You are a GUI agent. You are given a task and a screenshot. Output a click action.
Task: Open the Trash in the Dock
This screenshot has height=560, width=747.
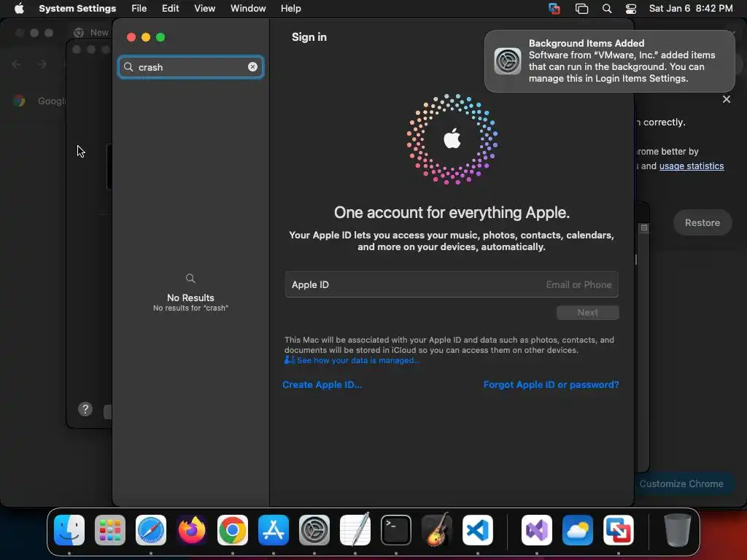[x=678, y=529]
